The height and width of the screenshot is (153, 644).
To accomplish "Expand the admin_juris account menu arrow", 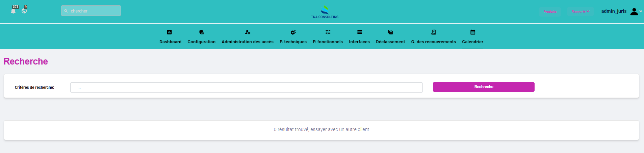I will click(x=641, y=11).
